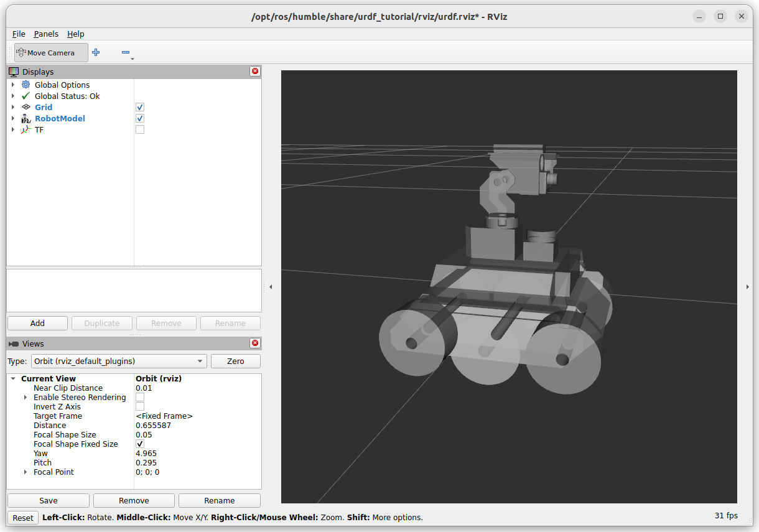
Task: Click the minus remove-tool icon in toolbar
Action: pos(126,53)
